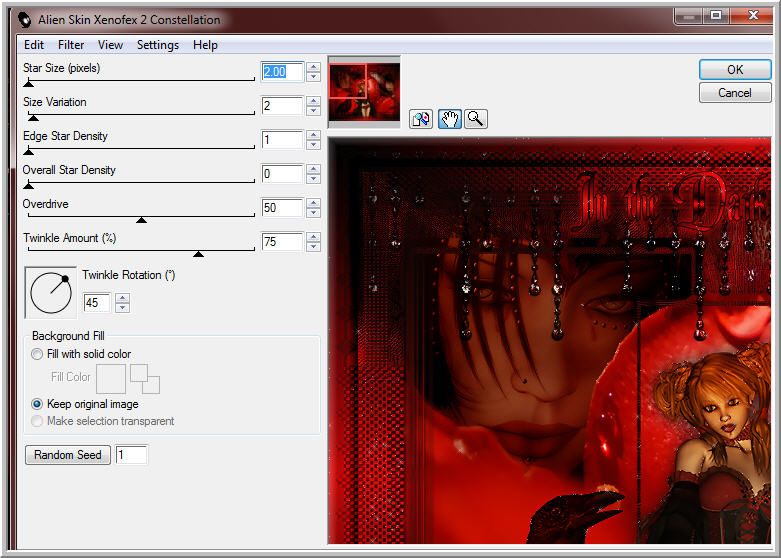Open the Edit menu

point(34,45)
